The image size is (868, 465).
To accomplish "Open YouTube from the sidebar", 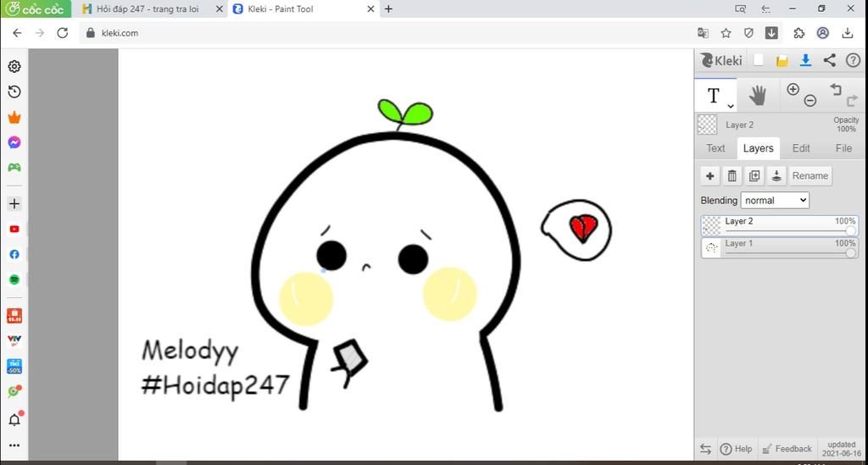I will (x=14, y=229).
